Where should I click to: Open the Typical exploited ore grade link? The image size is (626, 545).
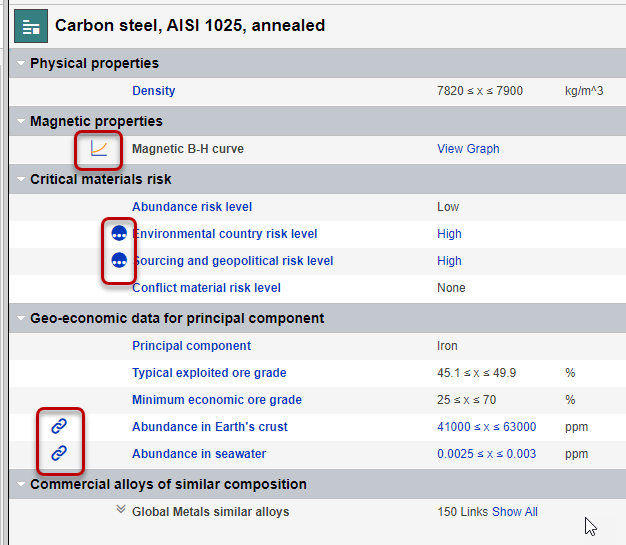[209, 373]
